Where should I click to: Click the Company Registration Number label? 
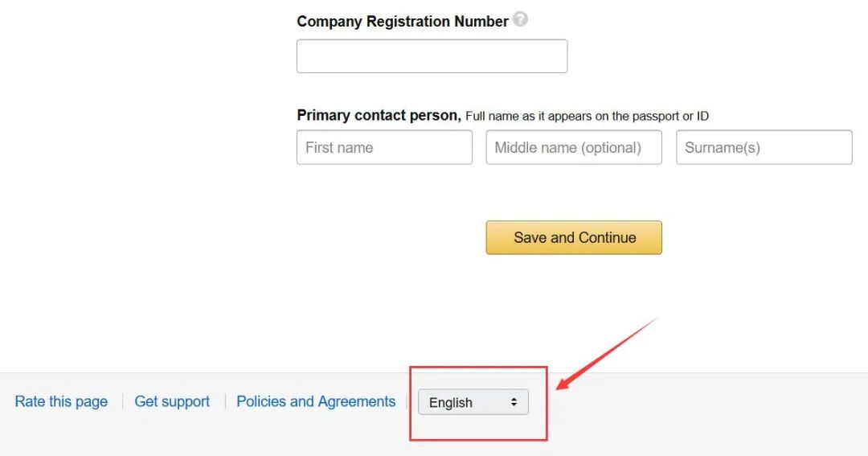point(402,22)
